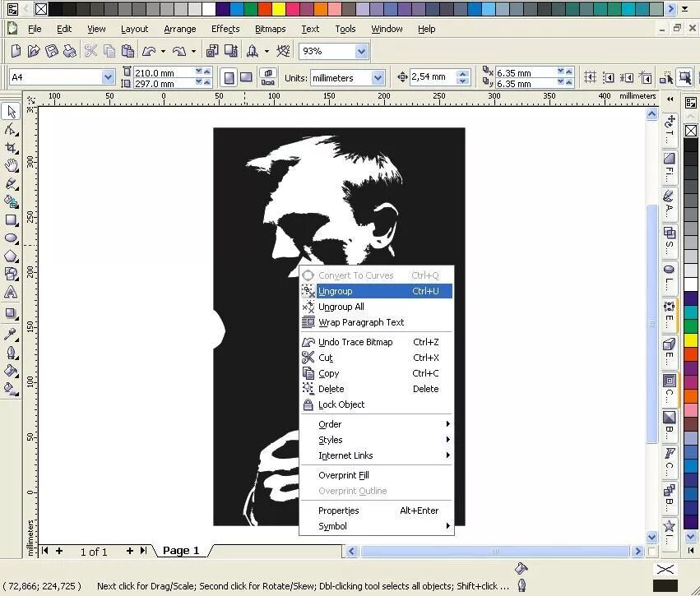Screen dimensions: 700x596
Task: Select the Ellipse tool
Action: (12, 238)
